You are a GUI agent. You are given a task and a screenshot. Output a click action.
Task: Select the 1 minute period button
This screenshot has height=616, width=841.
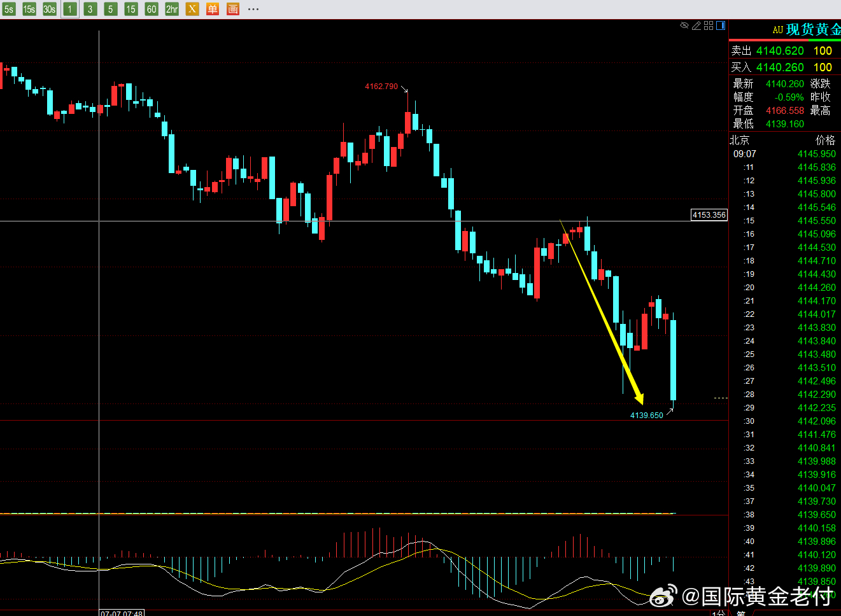point(70,9)
